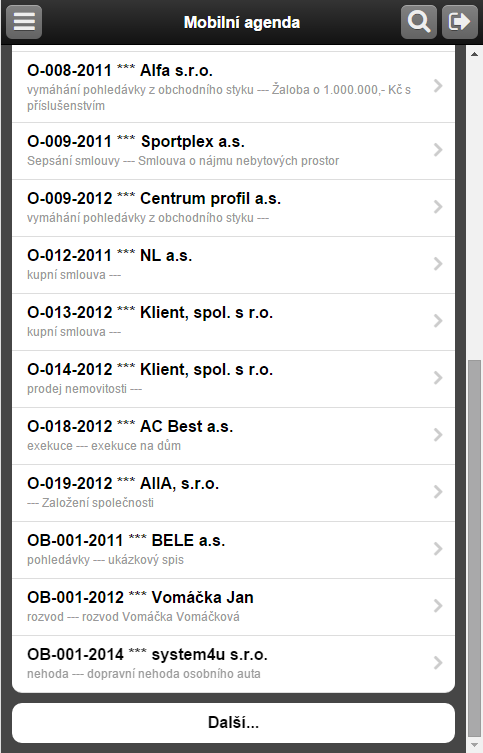Open chevron arrow for OB-001-2014 system4u
Image resolution: width=483 pixels, height=753 pixels.
[438, 663]
